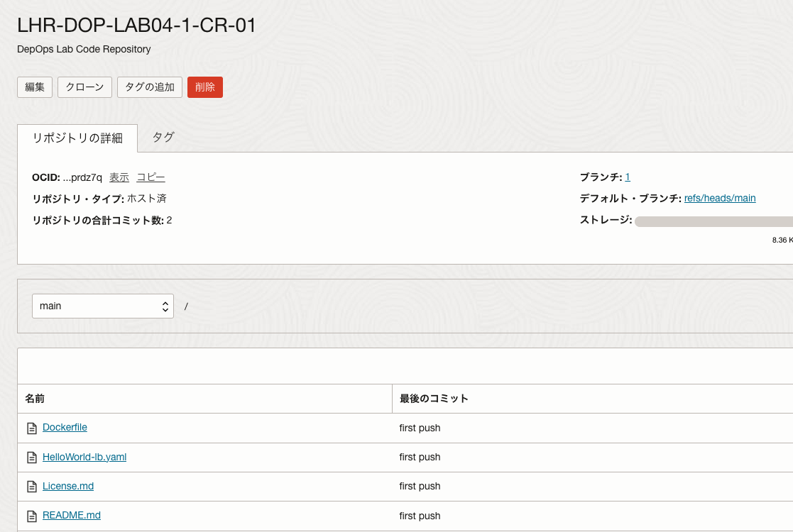This screenshot has height=532, width=793.
Task: Click the 名前 column header
Action: pyautogui.click(x=34, y=398)
